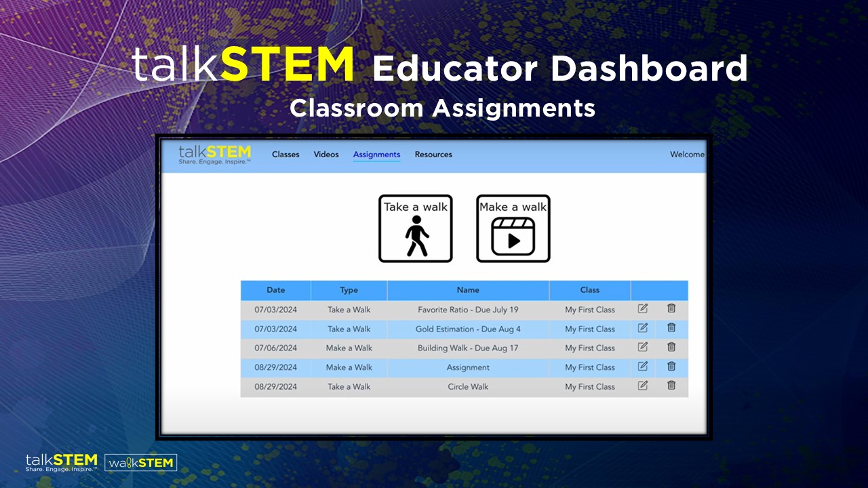Click 'My First Class' in Circle Walk row
The image size is (868, 488).
[x=590, y=387]
